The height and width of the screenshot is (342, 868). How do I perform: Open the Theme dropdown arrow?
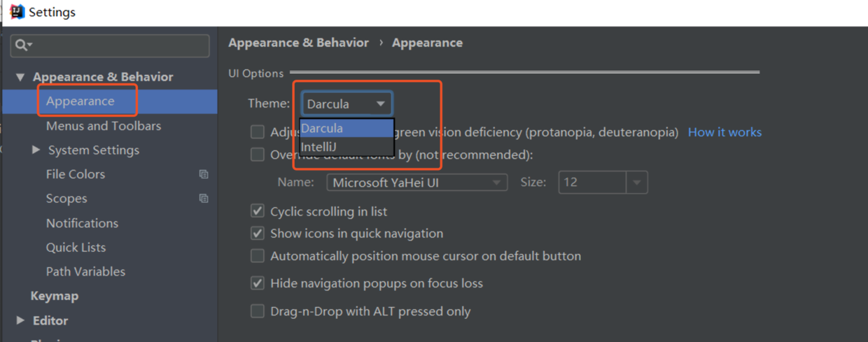coord(380,104)
